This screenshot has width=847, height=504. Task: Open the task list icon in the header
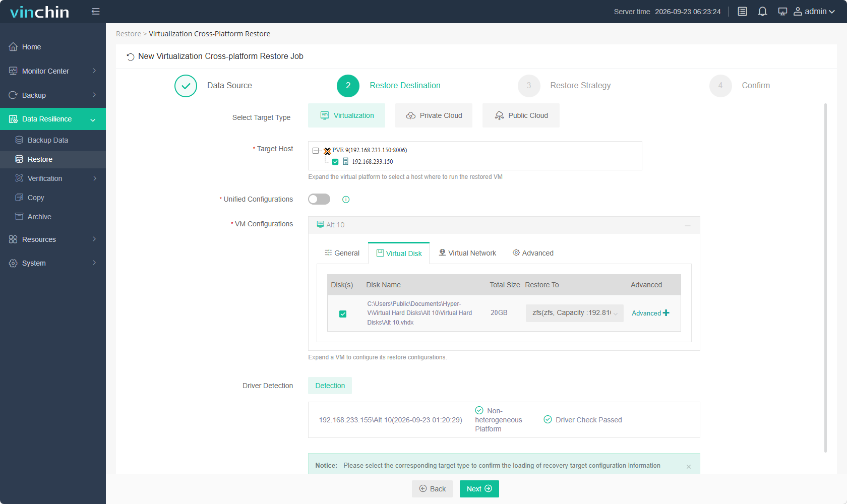coord(742,12)
